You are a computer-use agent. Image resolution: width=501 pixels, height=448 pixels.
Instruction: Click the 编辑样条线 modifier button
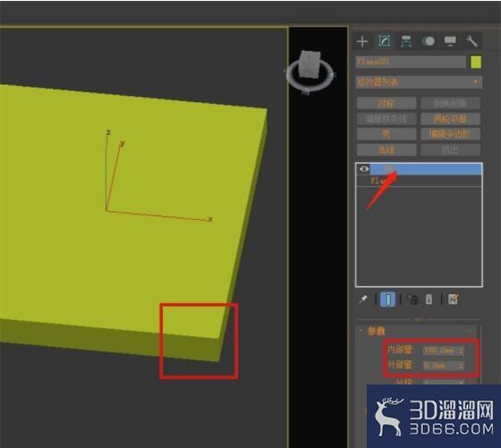click(x=386, y=119)
